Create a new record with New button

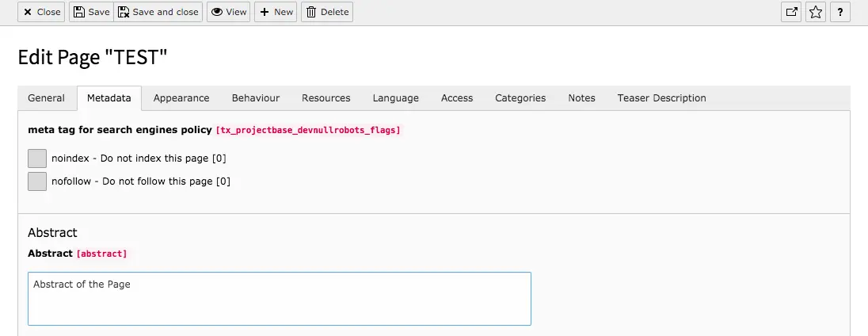pos(276,12)
